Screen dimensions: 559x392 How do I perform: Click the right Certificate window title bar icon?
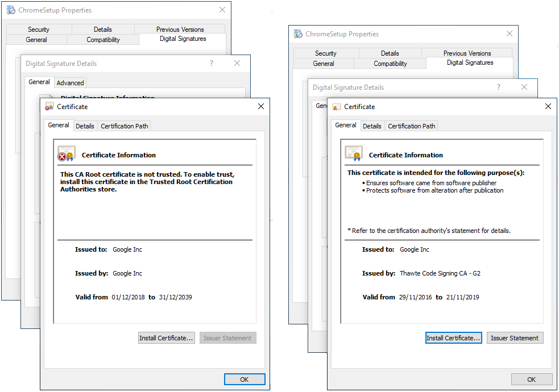(336, 107)
